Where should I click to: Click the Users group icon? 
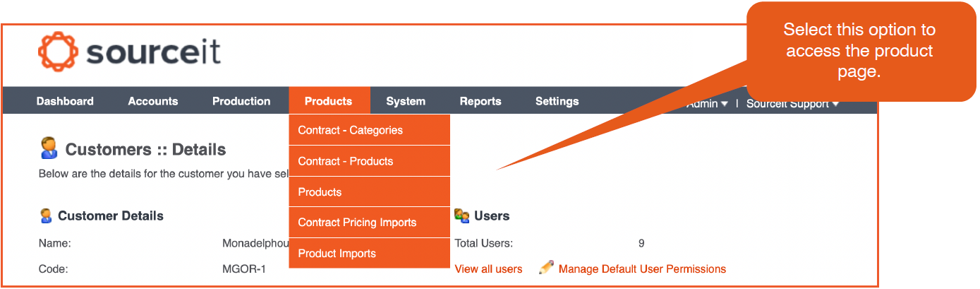(462, 215)
